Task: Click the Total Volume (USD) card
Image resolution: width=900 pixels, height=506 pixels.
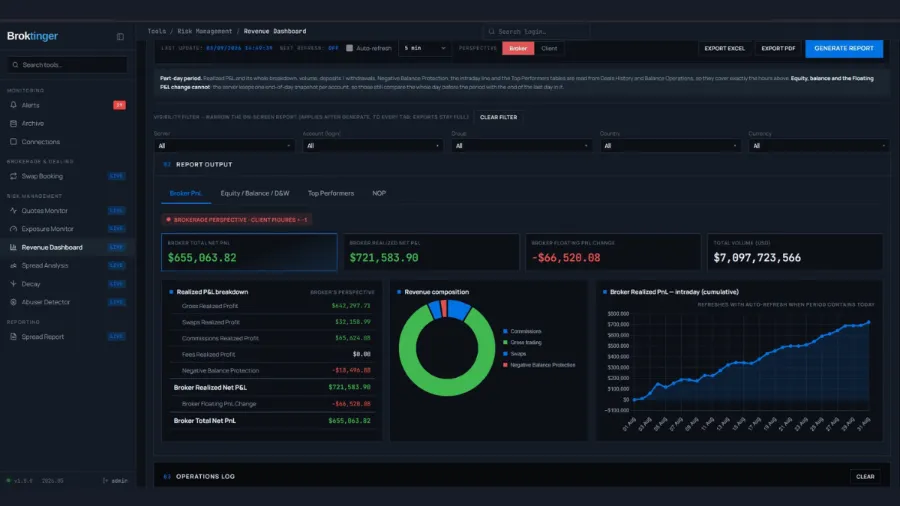Action: pyautogui.click(x=795, y=252)
